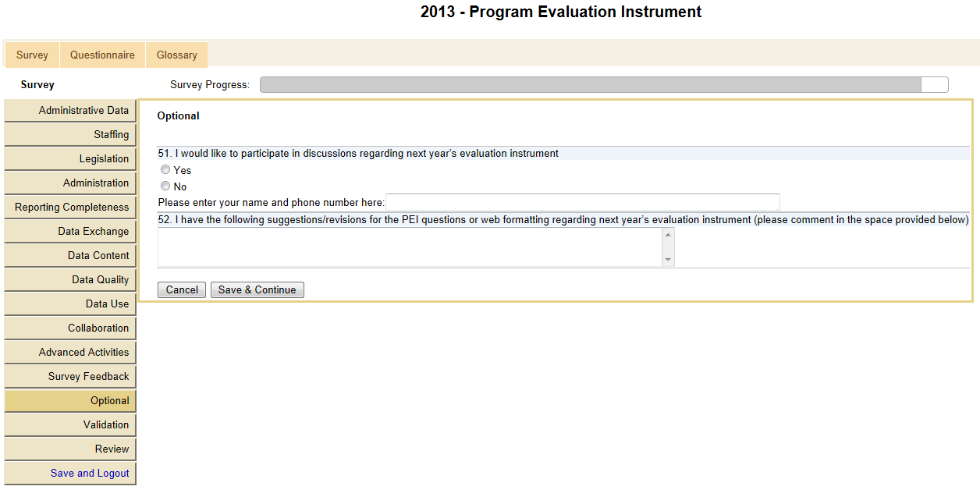Navigate to the Administration section
The height and width of the screenshot is (497, 980).
tap(70, 183)
